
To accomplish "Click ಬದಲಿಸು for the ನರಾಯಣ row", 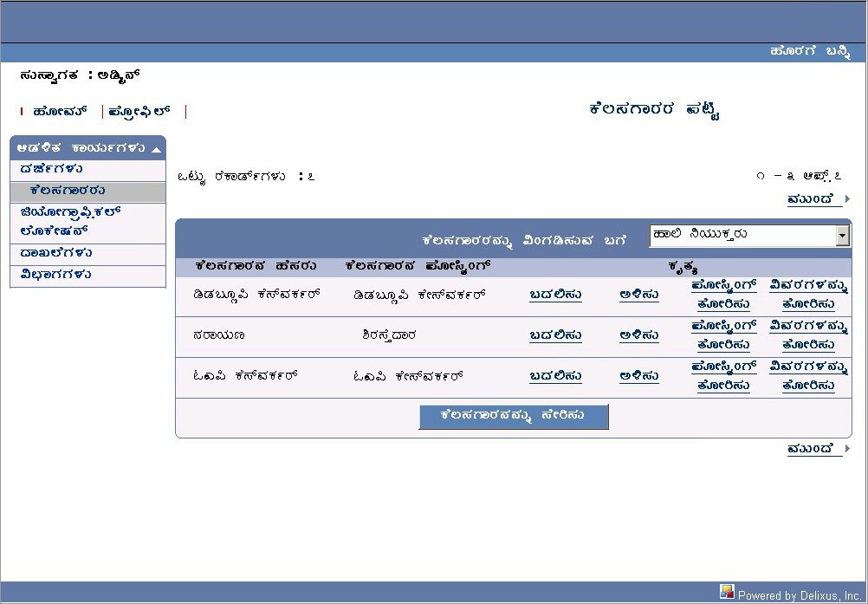I will 555,335.
